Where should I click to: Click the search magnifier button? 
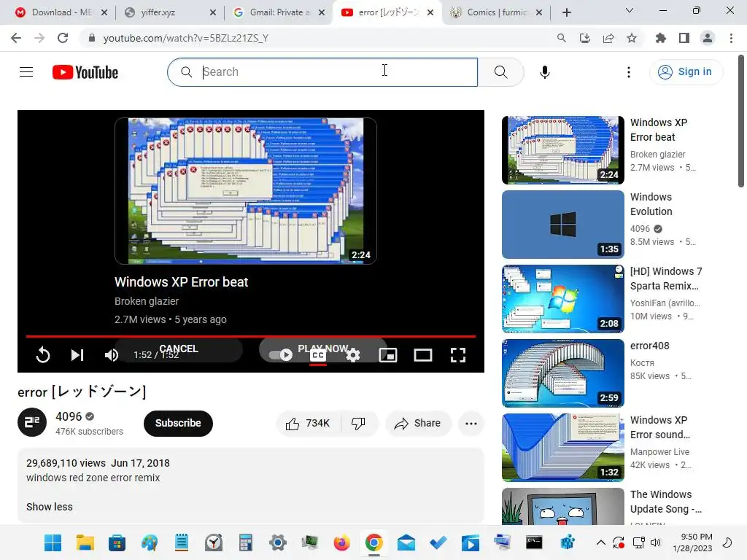(x=500, y=72)
